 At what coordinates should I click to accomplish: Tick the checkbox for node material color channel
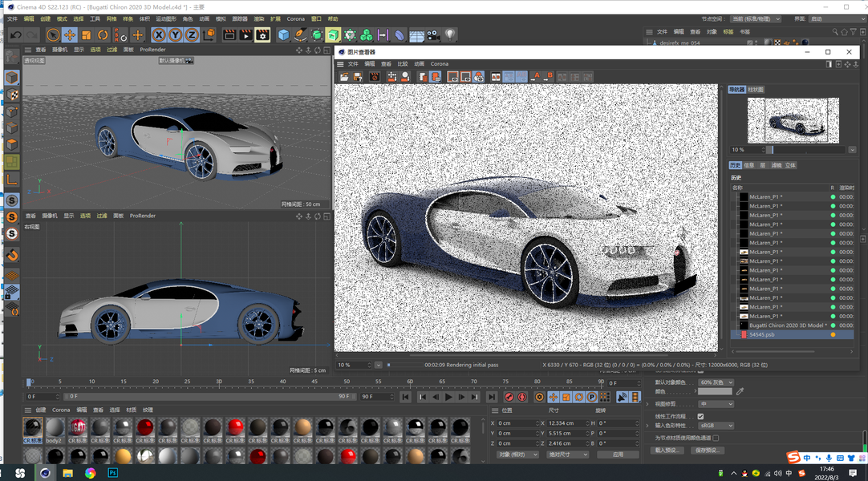pyautogui.click(x=716, y=438)
